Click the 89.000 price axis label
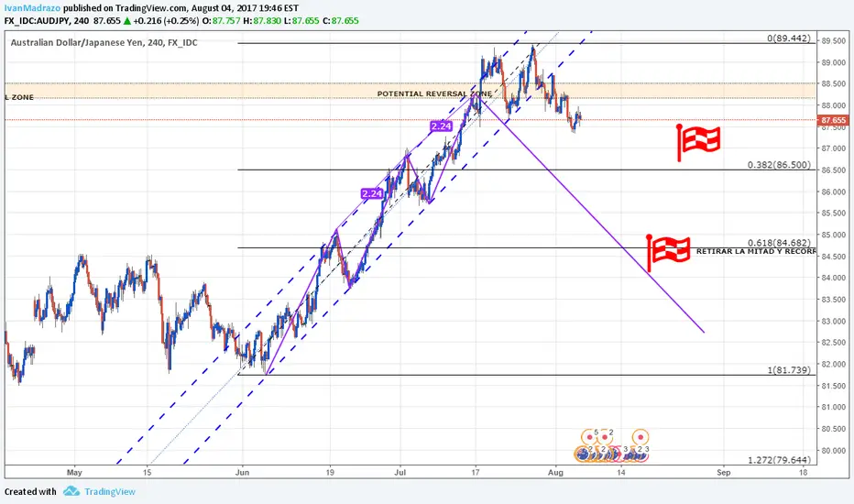The image size is (854, 504). [x=834, y=62]
